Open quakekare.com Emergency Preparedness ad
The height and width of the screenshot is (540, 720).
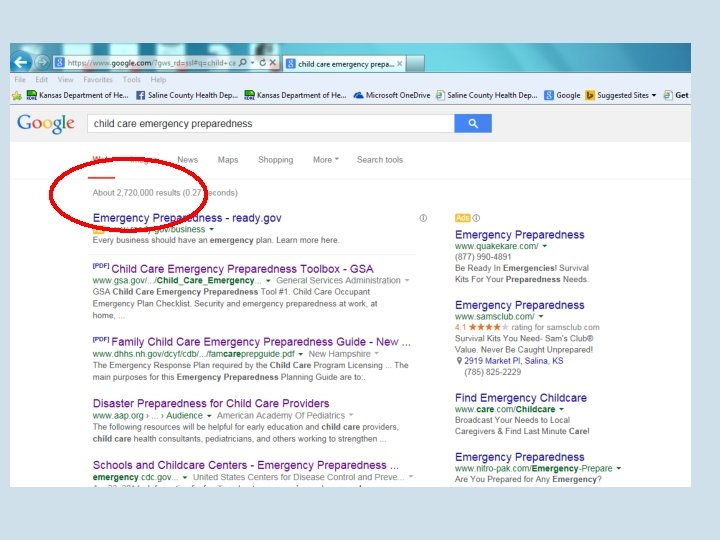point(519,235)
